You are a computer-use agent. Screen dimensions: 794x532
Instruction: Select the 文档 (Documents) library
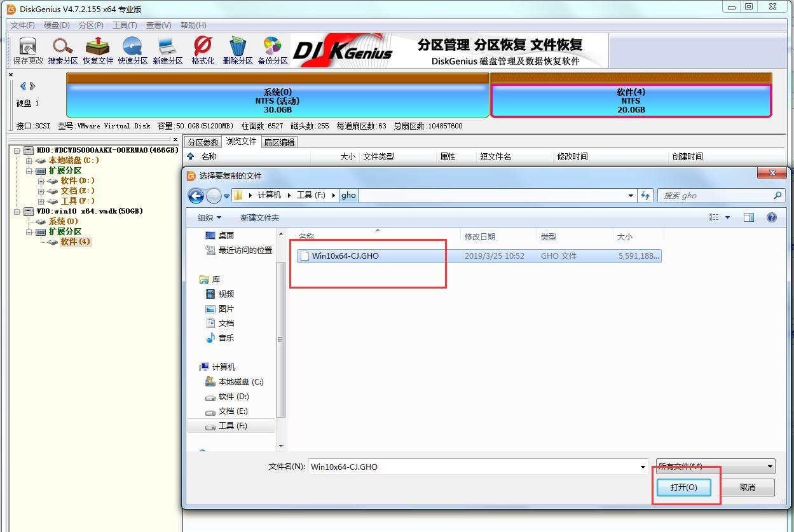click(220, 323)
